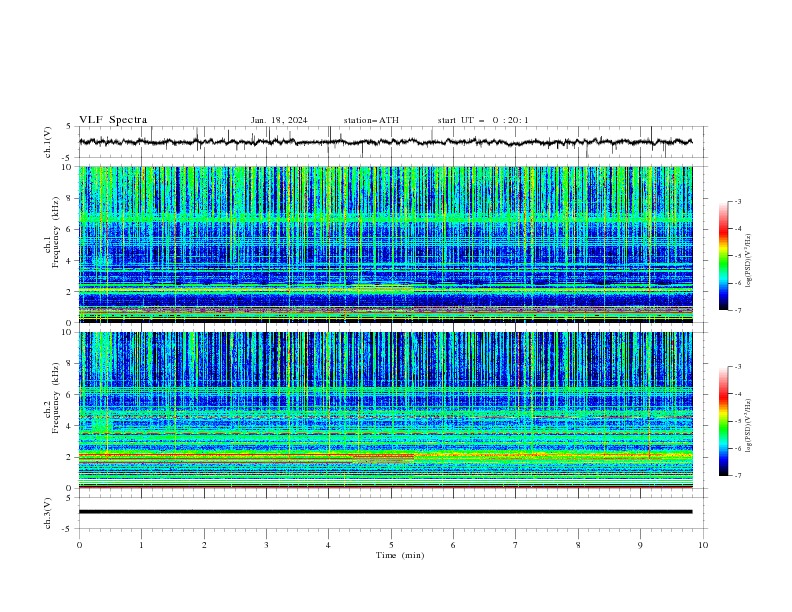792x612 pixels.
Task: Click the time-axis tick label "3"
Action: [x=266, y=545]
